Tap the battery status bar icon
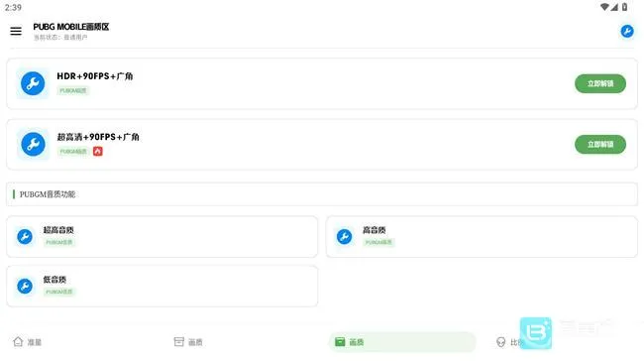Viewport: 644px width, 362px height. click(x=625, y=7)
